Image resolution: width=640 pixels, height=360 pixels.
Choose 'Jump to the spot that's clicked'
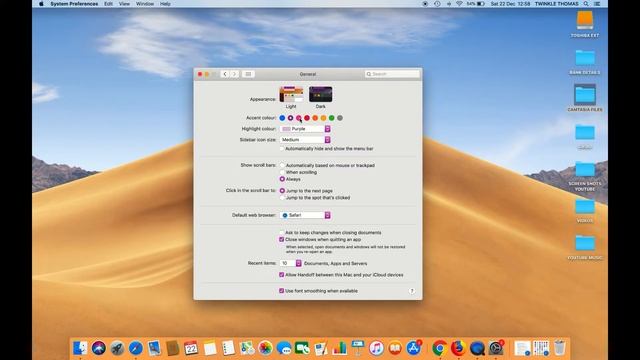pos(282,198)
